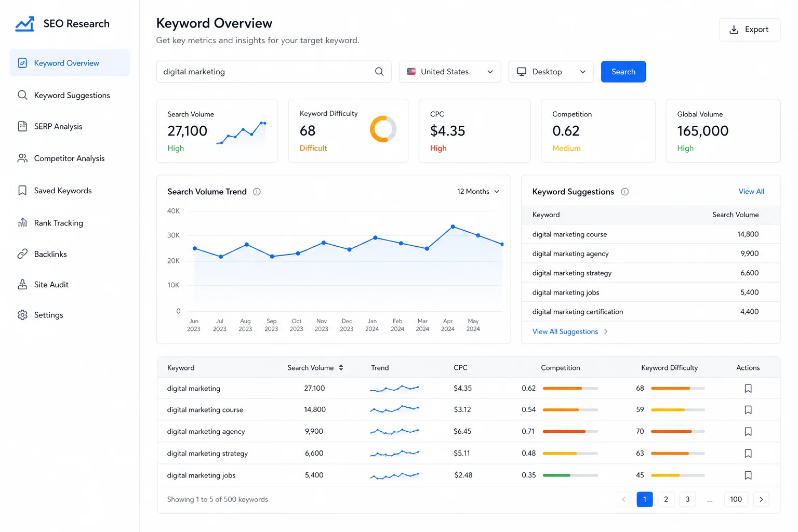The width and height of the screenshot is (798, 532).
Task: Click the Showing 1 to 5 of 500 keywords text
Action: 217,499
